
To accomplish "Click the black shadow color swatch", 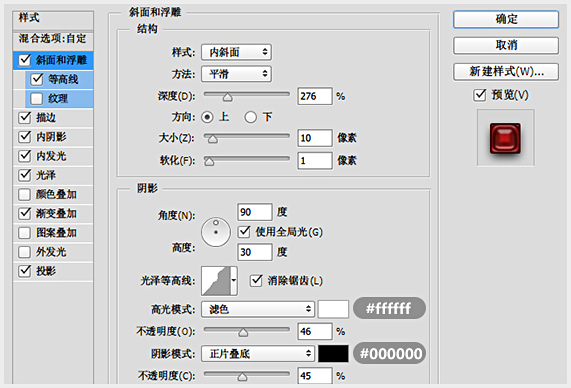I will click(333, 354).
